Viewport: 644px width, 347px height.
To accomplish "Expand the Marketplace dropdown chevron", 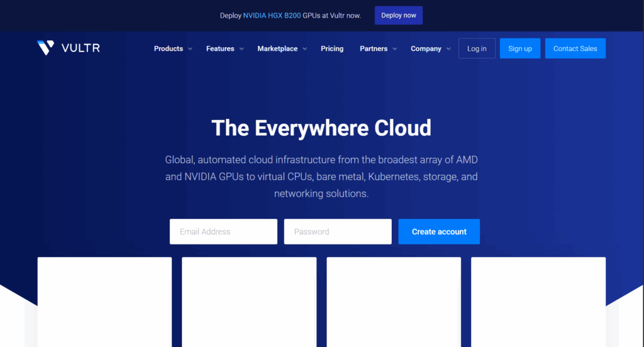I will click(x=305, y=49).
